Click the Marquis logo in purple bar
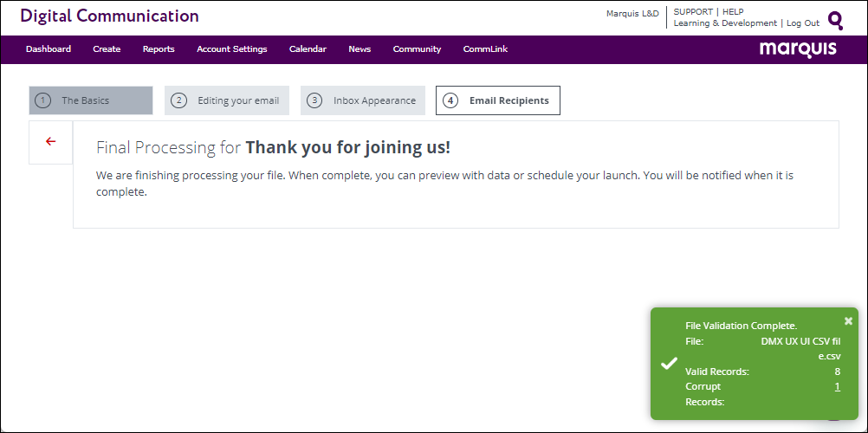The height and width of the screenshot is (433, 868). 798,49
